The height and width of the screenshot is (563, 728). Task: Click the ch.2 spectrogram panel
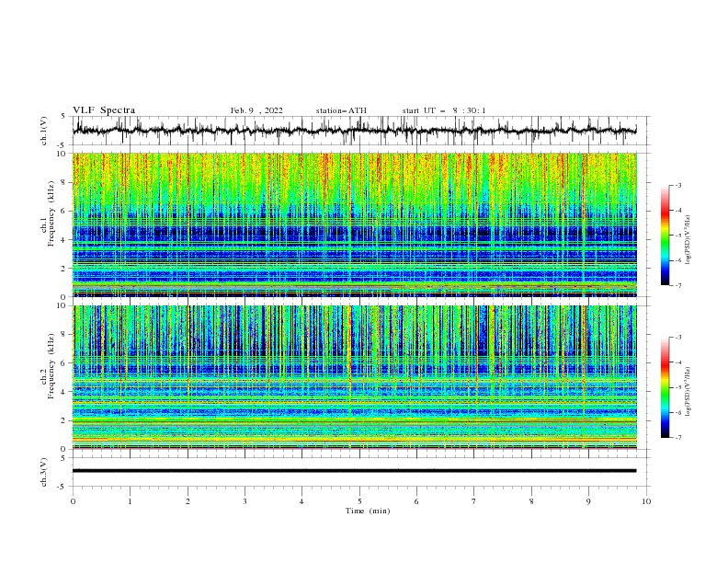coord(354,377)
